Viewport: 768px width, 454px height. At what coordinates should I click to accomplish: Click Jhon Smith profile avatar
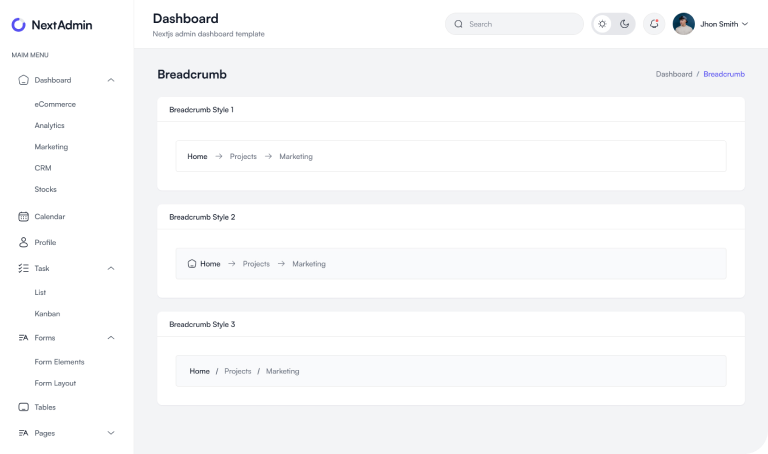pyautogui.click(x=684, y=24)
